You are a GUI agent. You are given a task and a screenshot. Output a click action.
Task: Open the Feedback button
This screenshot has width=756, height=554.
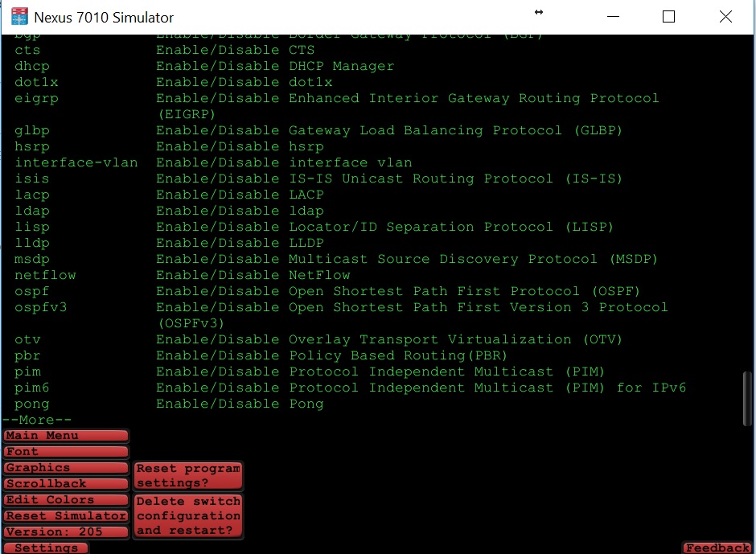(x=718, y=548)
